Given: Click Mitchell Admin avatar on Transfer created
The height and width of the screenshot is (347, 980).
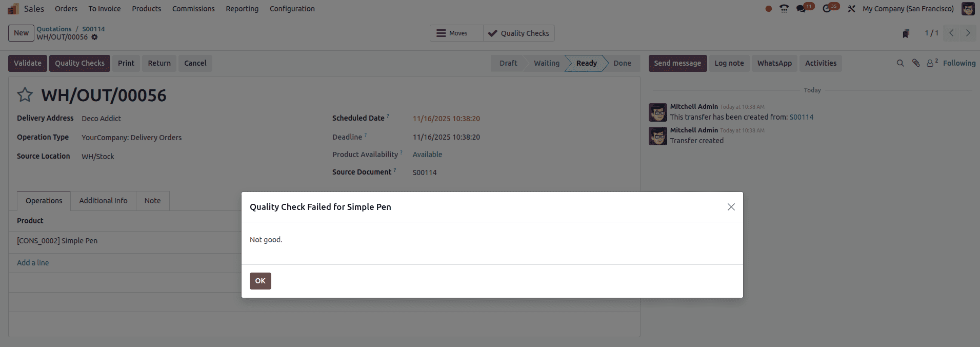Looking at the screenshot, I should [x=657, y=136].
